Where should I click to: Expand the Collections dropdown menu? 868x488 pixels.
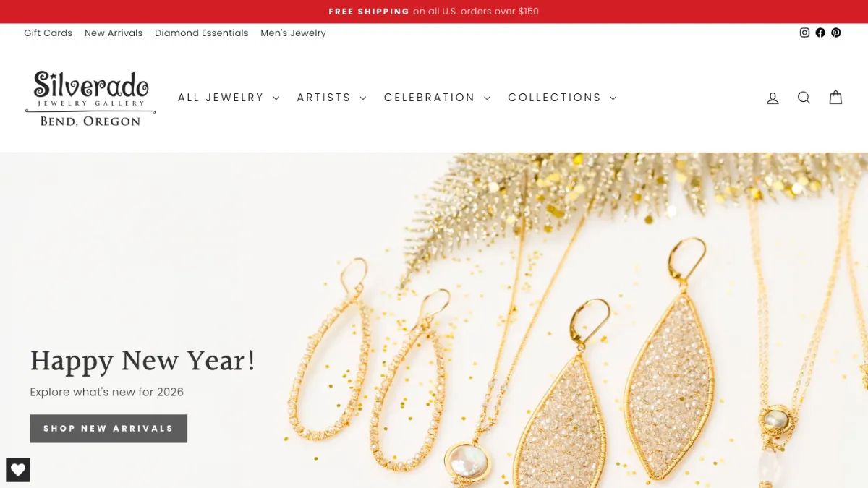pos(562,98)
